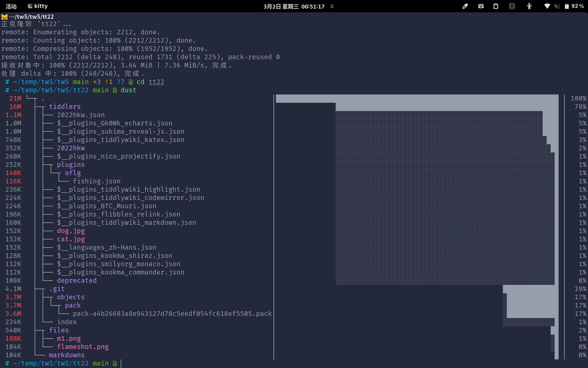Click the 'tiddlers' directory row
Screen dimensions: 588x368
(65, 107)
